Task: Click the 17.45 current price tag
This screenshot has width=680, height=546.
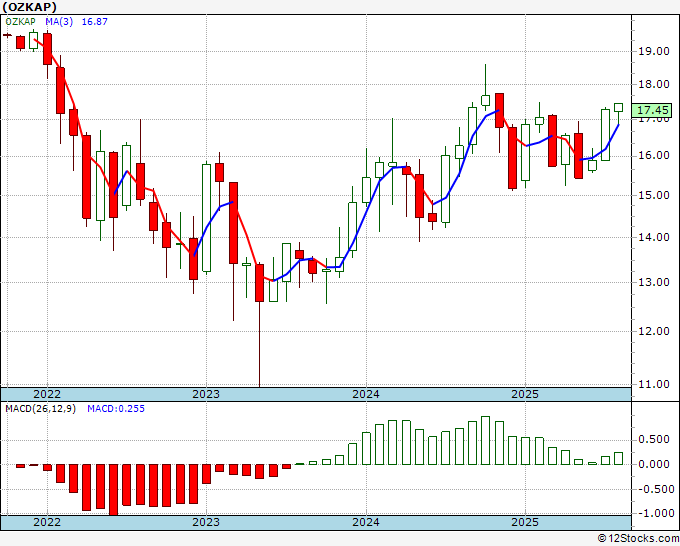Action: 652,111
